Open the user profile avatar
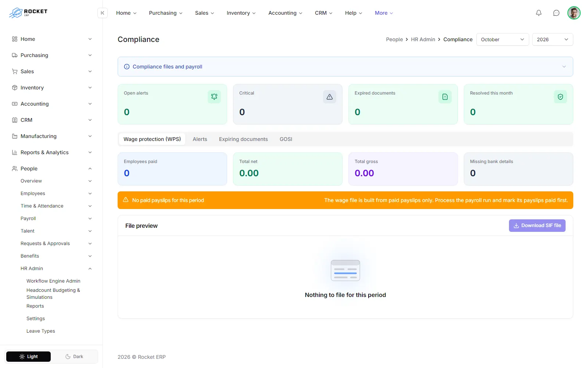588x368 pixels. 574,13
